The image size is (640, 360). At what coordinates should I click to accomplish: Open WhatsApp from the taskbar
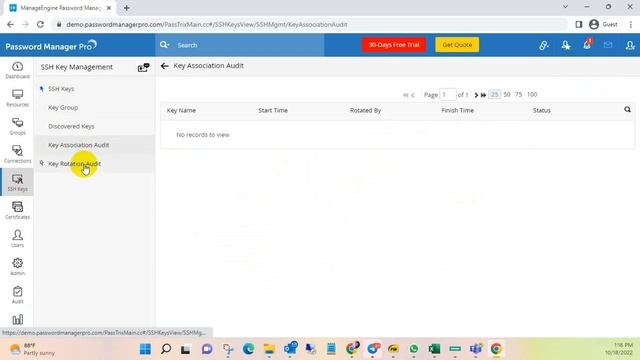coord(413,349)
